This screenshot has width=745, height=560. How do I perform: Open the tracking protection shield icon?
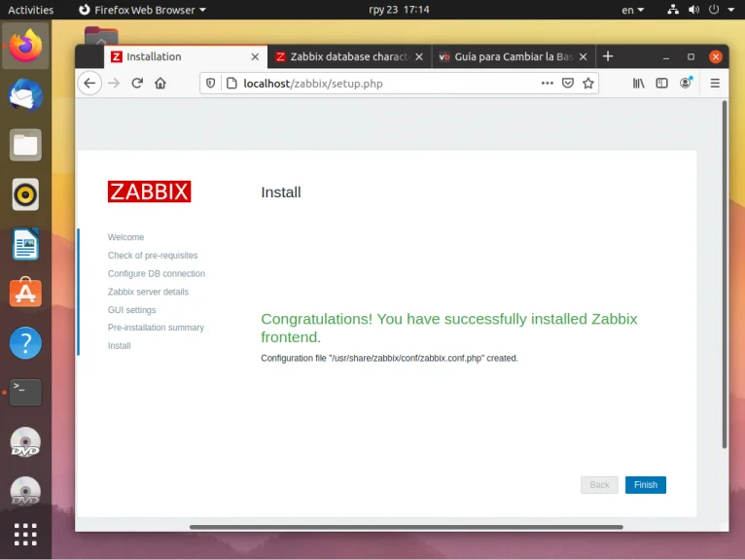(210, 84)
